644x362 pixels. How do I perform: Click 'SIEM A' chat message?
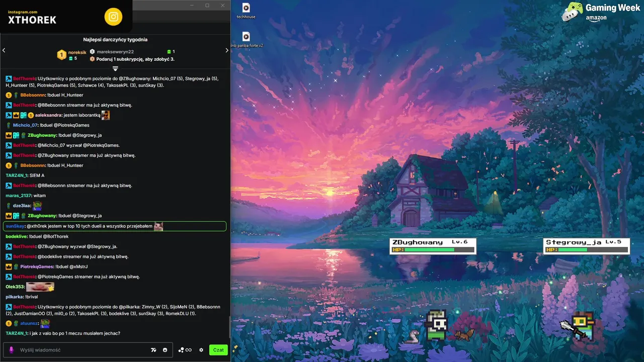[x=37, y=175]
